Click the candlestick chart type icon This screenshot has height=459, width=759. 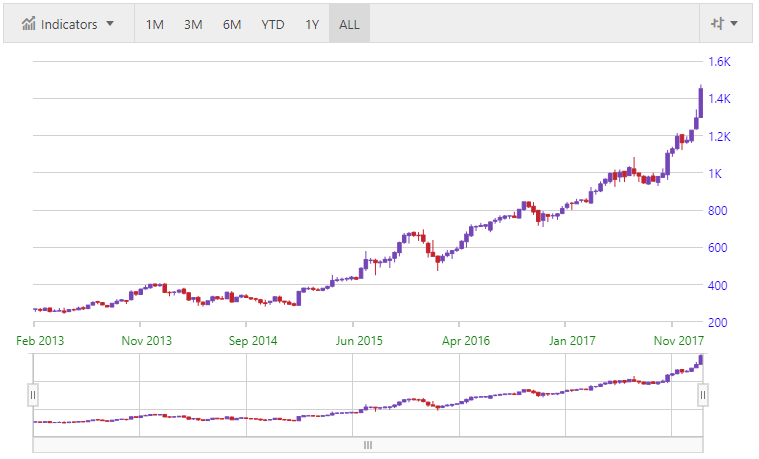click(716, 24)
